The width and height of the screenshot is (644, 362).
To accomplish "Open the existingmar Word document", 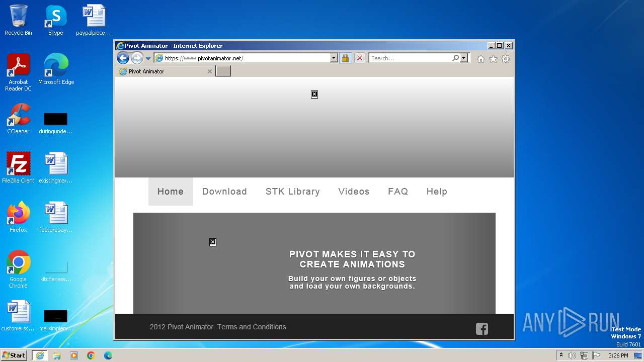I will coord(56,168).
